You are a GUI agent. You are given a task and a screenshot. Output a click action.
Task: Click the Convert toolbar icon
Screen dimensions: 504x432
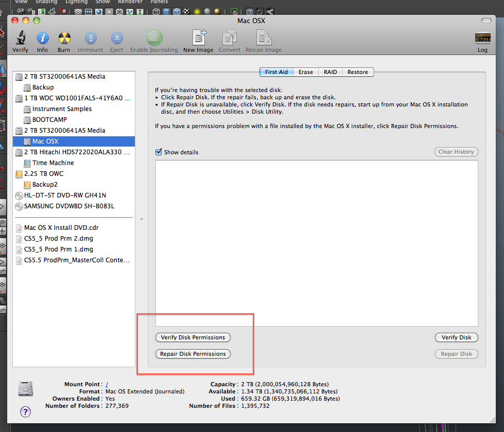[x=230, y=38]
